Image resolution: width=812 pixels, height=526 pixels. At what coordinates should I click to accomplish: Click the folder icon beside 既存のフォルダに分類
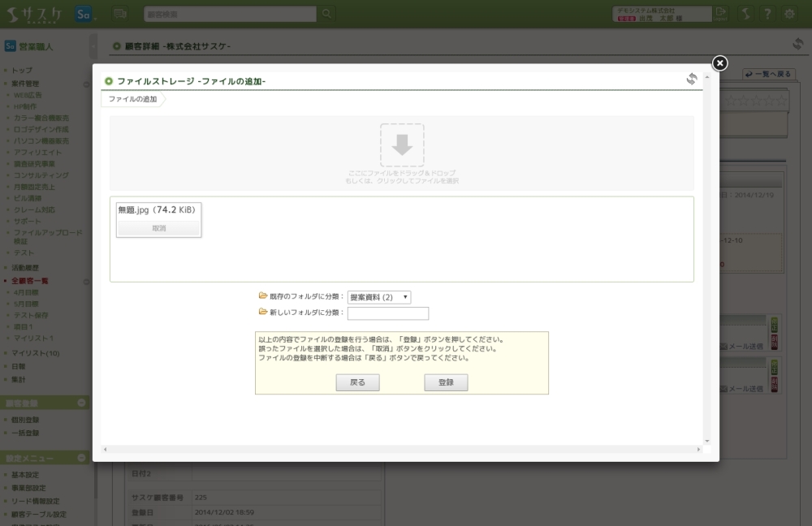[262, 296]
